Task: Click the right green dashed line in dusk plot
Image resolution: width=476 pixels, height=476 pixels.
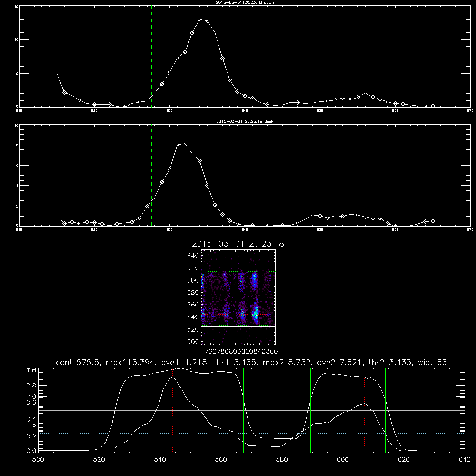Action: tap(263, 175)
